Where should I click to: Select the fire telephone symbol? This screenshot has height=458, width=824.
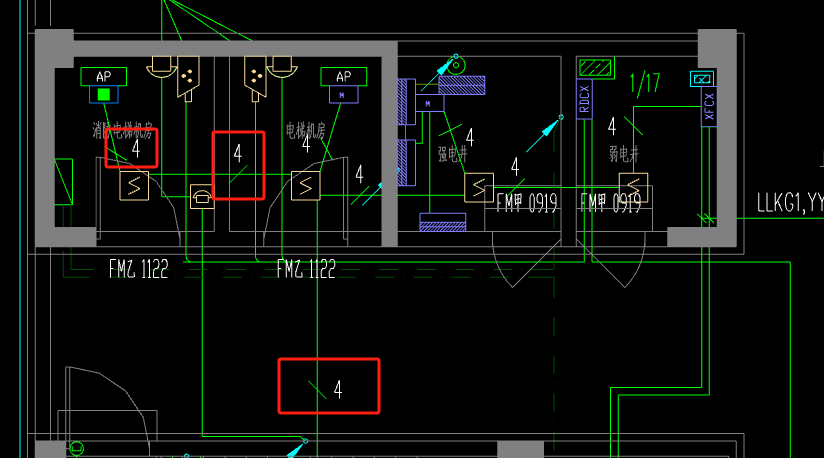coord(202,196)
